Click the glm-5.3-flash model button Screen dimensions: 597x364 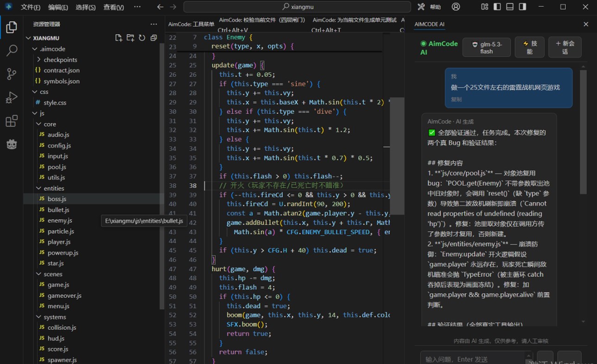[x=486, y=48]
